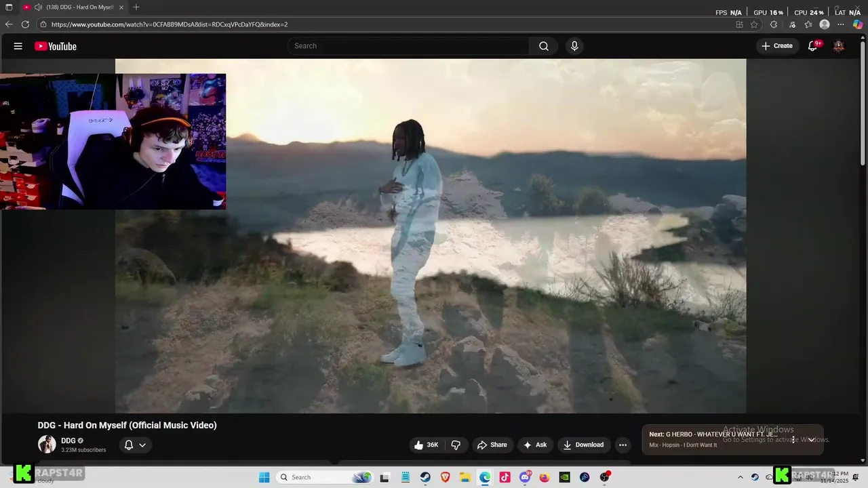Download the music video
Viewport: 868px width, 488px height.
point(583,445)
